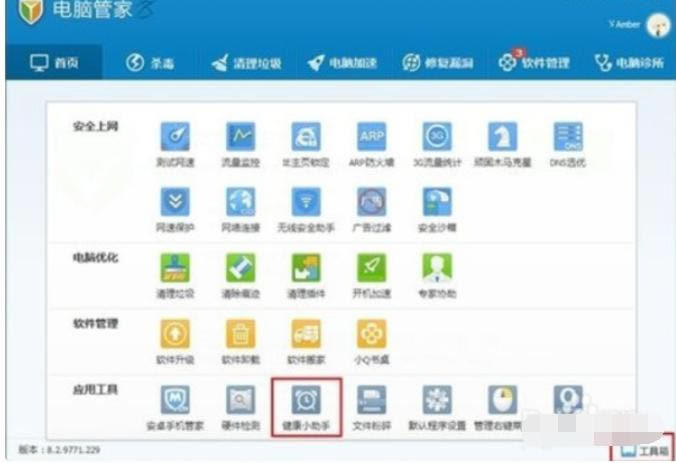The width and height of the screenshot is (676, 463).
Task: Switch to the 杀毒 antivirus tab
Action: 150,62
